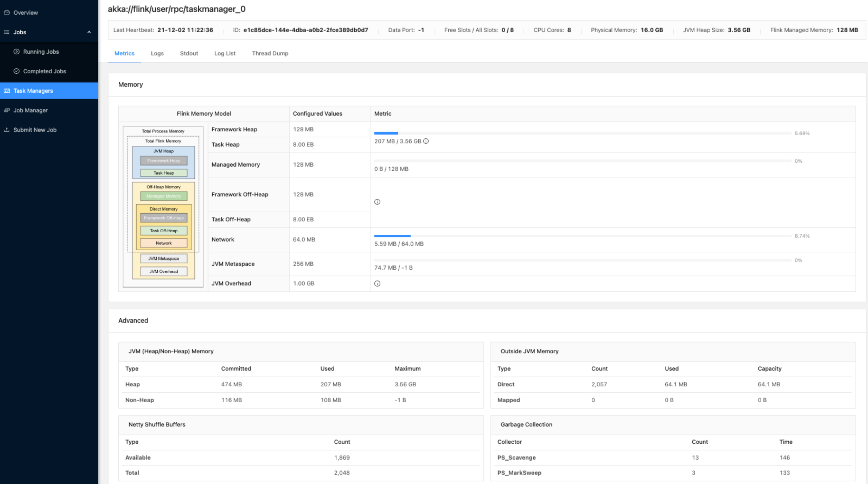
Task: Click the Completed Jobs check-circle icon
Action: [x=16, y=71]
